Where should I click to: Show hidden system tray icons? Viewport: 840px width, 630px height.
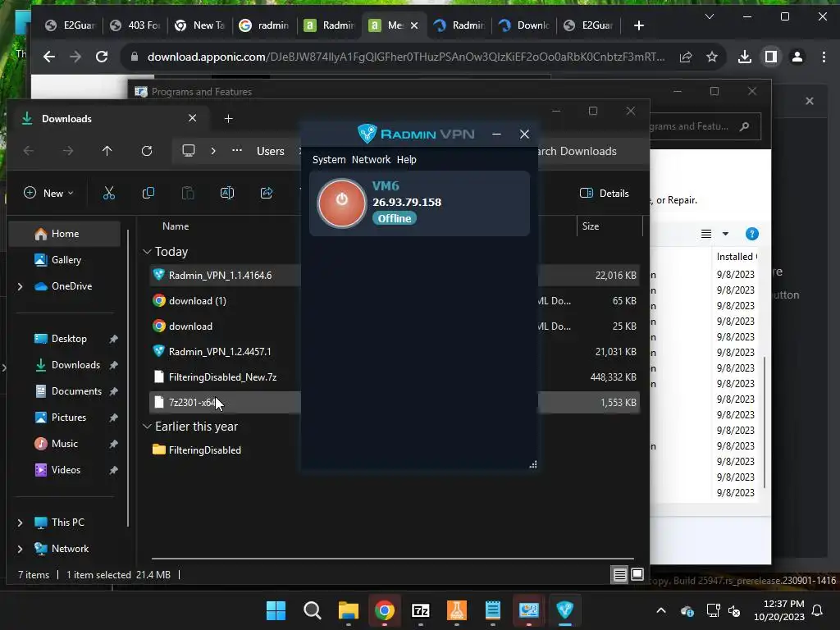pyautogui.click(x=661, y=610)
